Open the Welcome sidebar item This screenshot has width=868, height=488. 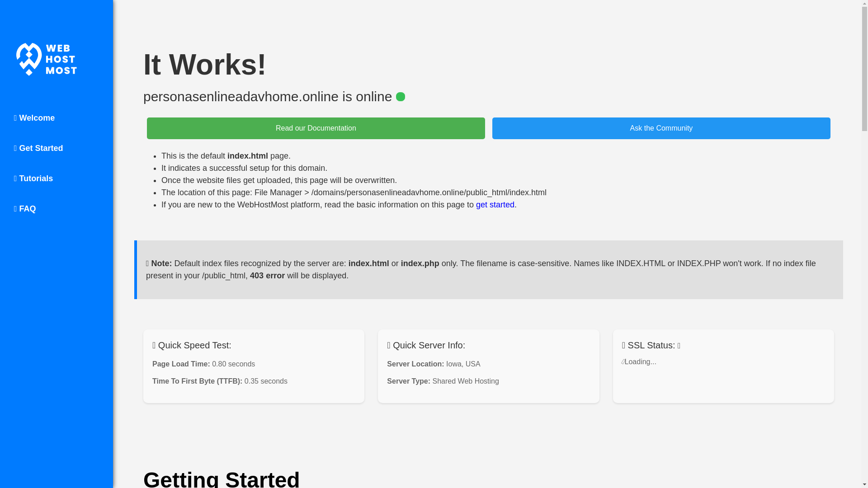click(x=34, y=118)
